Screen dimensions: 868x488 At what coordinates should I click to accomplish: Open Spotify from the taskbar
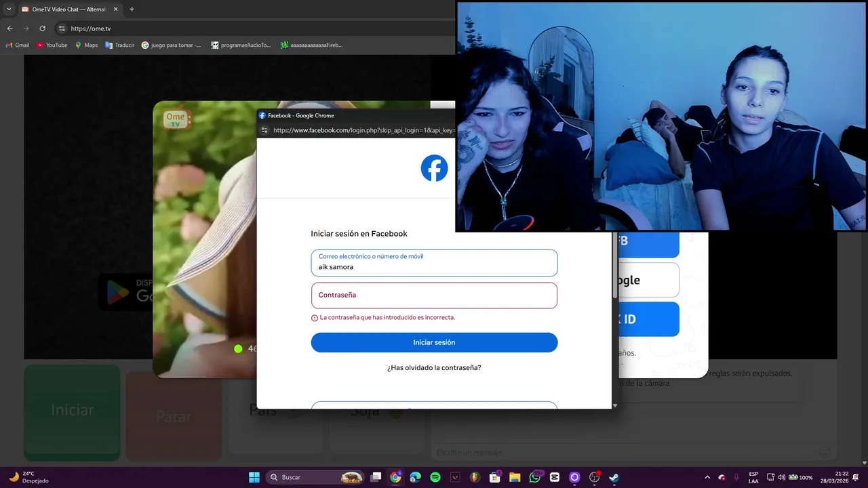click(435, 477)
